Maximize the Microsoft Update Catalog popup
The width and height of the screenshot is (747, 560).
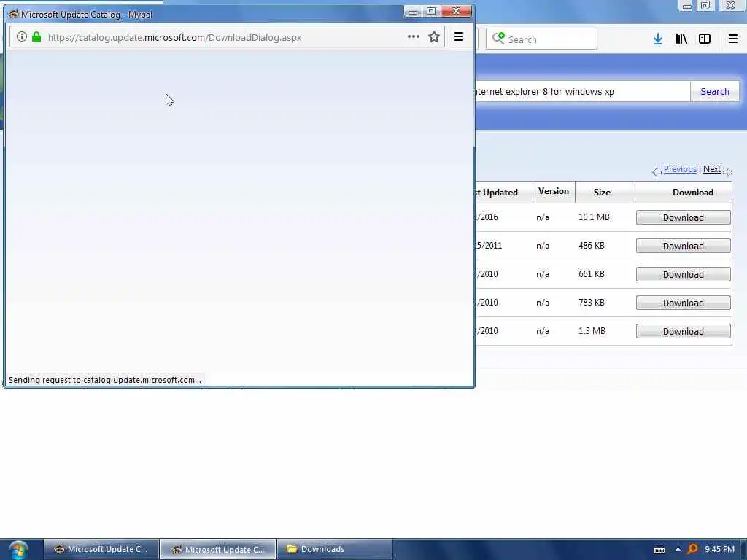click(x=430, y=12)
